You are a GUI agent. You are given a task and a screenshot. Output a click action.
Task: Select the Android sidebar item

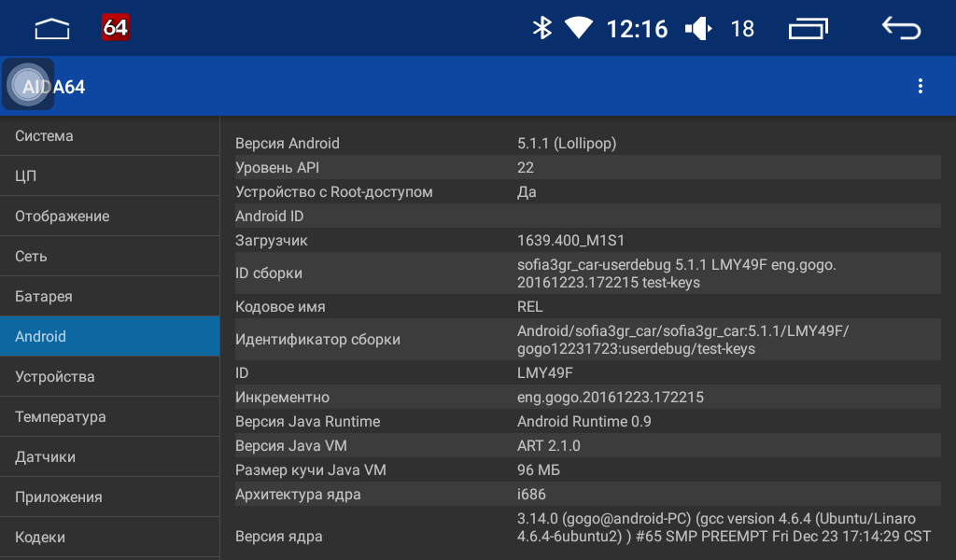[x=109, y=337]
